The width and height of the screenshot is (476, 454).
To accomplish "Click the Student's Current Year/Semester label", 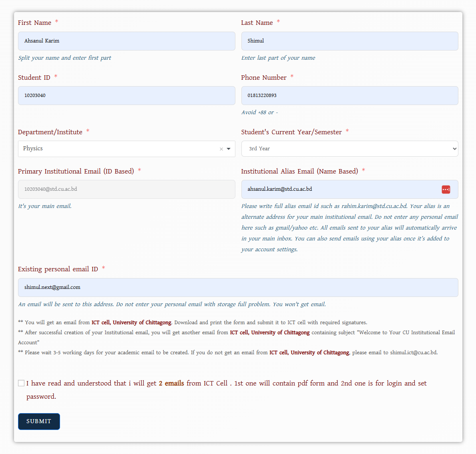I will pyautogui.click(x=291, y=132).
